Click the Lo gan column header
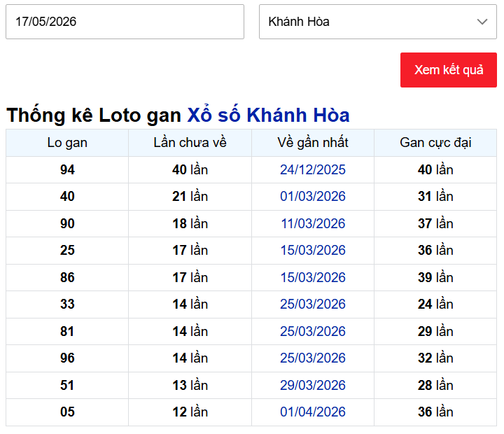 [x=67, y=143]
